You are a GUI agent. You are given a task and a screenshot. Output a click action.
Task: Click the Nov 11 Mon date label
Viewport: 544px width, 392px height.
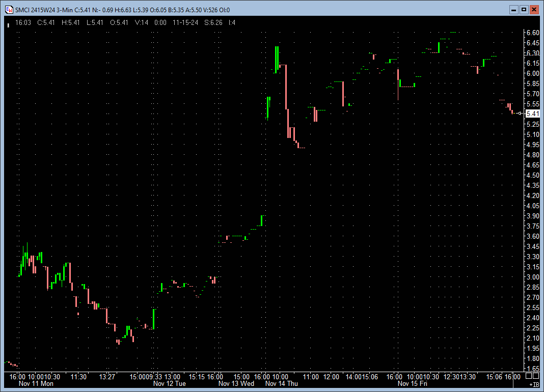pos(36,384)
